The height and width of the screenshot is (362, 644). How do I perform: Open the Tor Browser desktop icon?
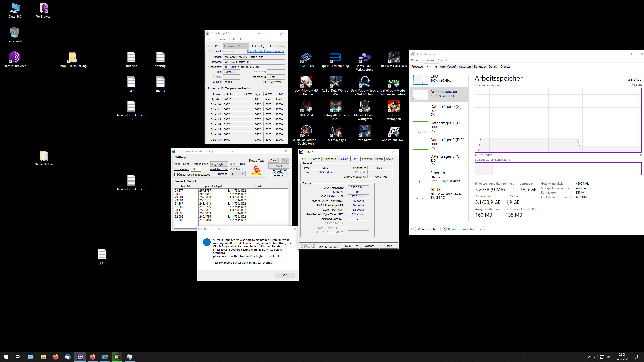(44, 9)
